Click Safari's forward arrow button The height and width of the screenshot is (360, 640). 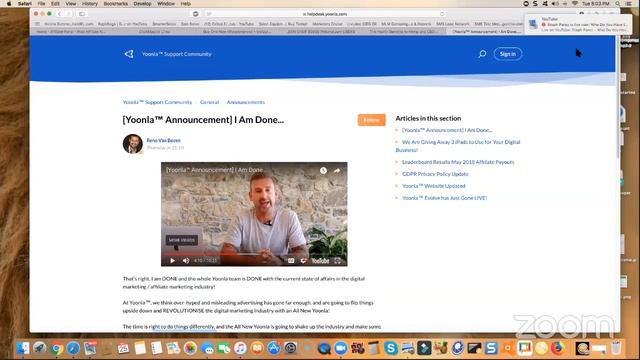(68, 14)
